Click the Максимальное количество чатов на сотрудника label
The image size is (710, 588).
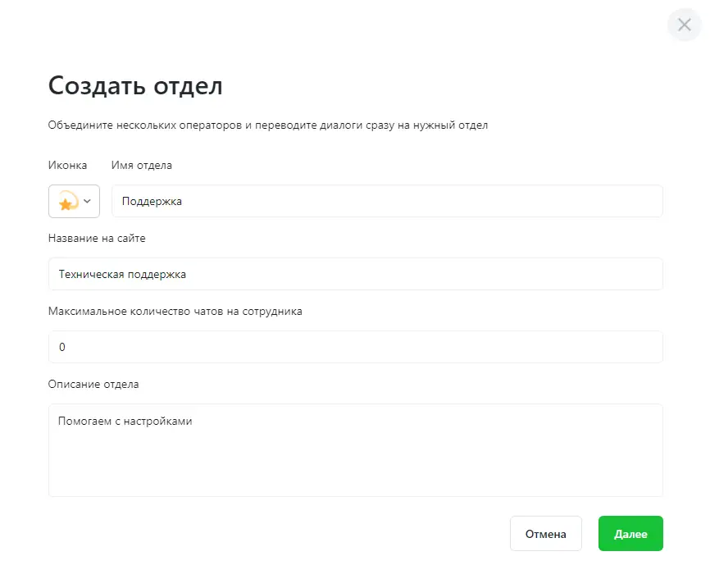tap(175, 311)
